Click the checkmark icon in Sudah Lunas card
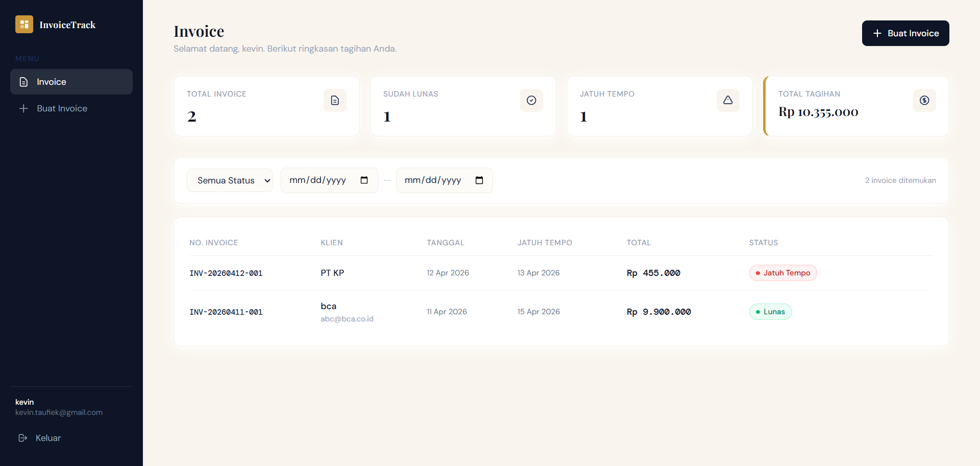The height and width of the screenshot is (466, 980). tap(531, 100)
